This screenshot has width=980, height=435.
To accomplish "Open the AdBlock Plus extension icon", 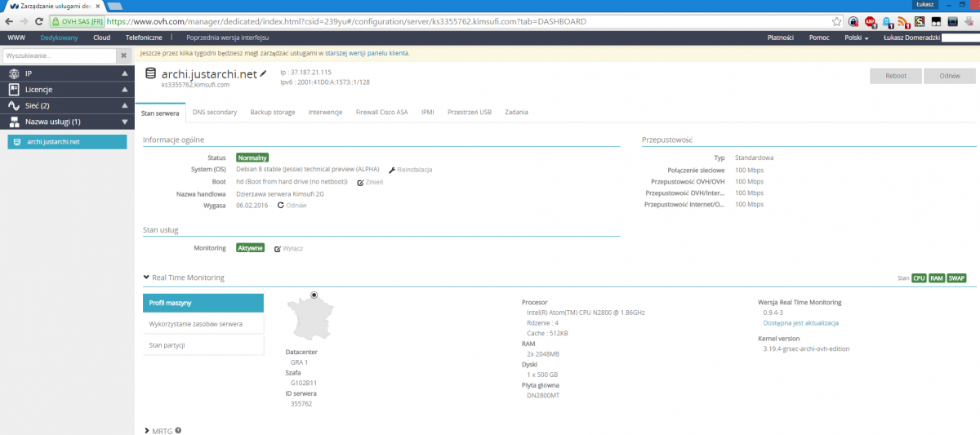I will click(x=871, y=22).
